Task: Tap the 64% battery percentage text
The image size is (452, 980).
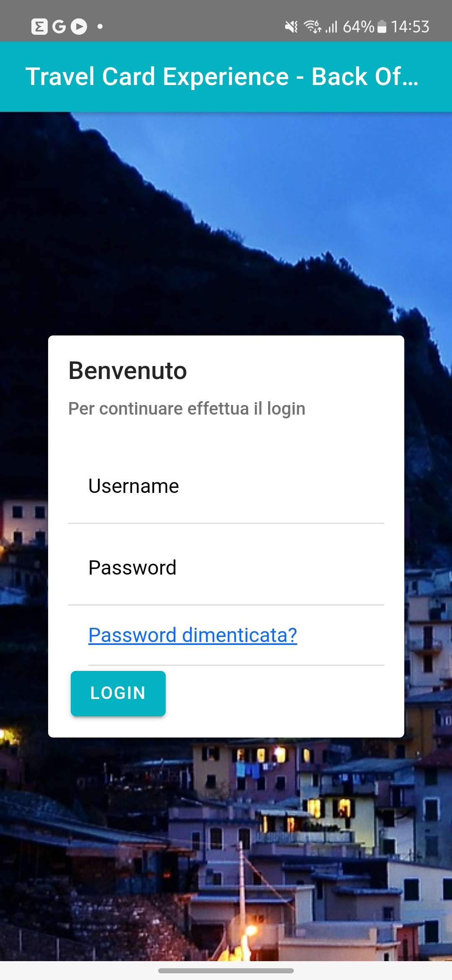Action: pos(358,27)
